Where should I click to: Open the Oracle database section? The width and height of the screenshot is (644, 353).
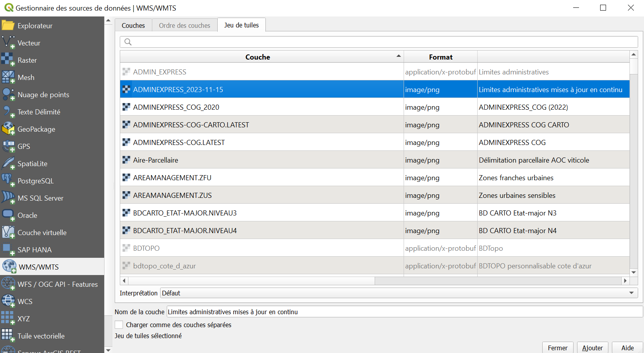tap(28, 215)
